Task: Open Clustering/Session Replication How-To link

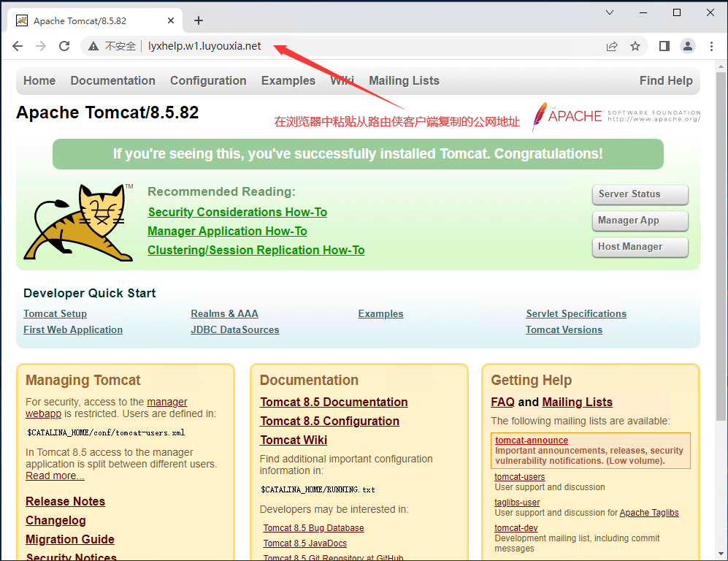Action: pos(256,251)
